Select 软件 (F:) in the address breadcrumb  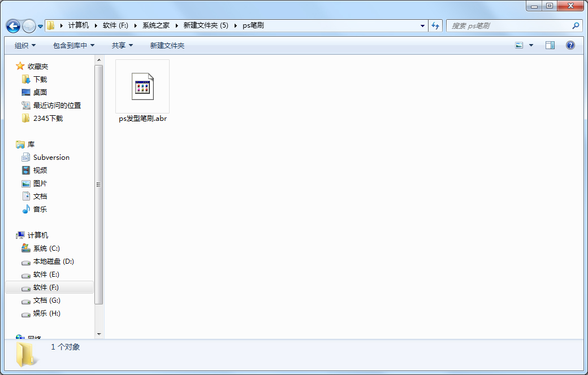115,25
